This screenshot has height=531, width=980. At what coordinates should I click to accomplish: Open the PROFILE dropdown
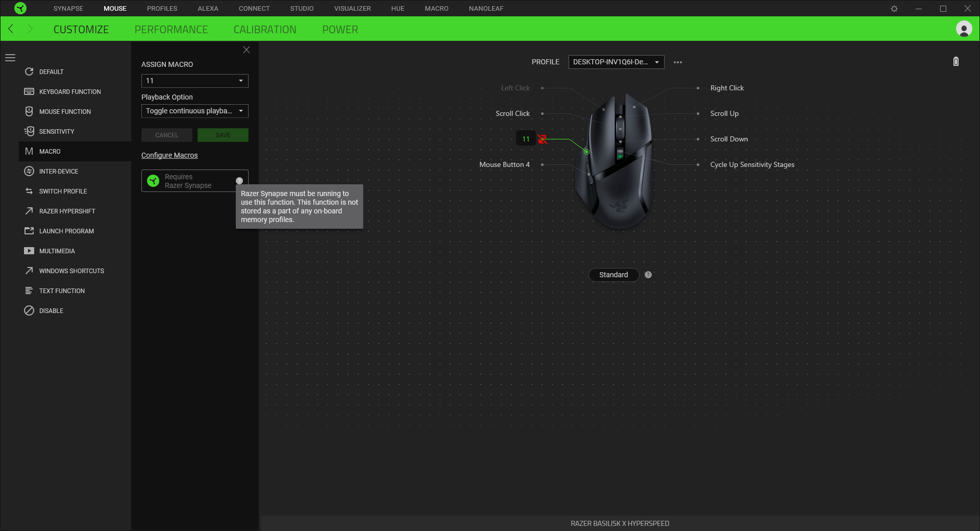[x=616, y=62]
